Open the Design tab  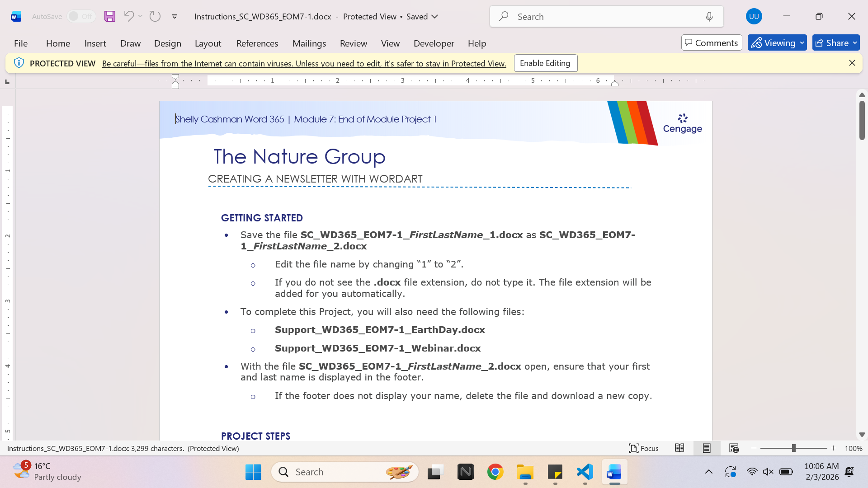(x=167, y=43)
